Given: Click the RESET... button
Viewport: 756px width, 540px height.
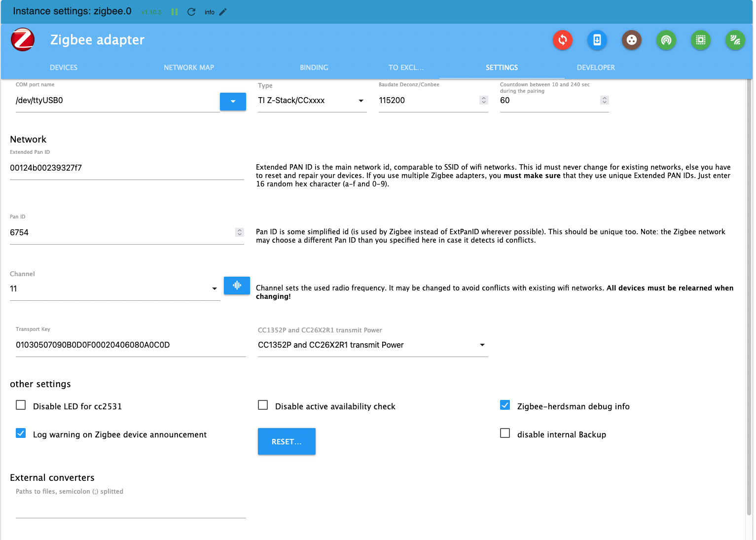Looking at the screenshot, I should pos(287,441).
